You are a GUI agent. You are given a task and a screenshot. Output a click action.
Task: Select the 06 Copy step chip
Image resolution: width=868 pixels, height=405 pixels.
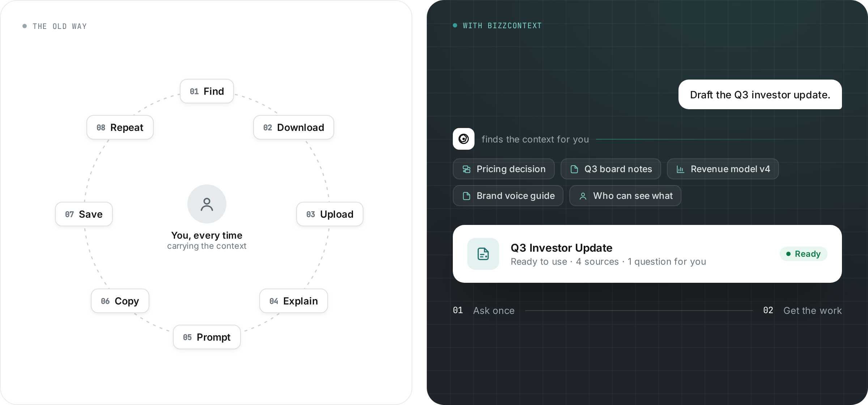pyautogui.click(x=120, y=301)
